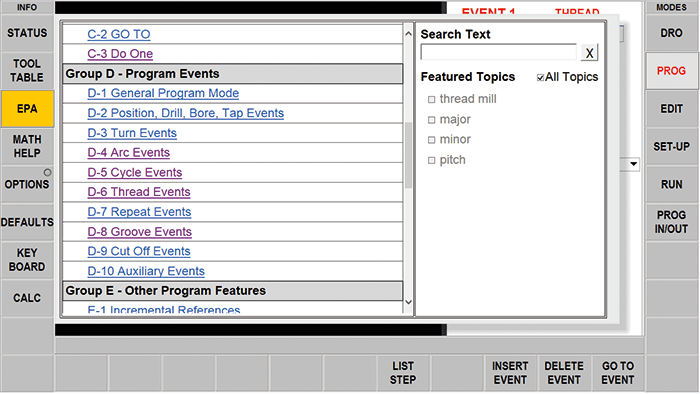Select the MATH HELP button
Image resolution: width=700 pixels, height=394 pixels.
coord(27,146)
